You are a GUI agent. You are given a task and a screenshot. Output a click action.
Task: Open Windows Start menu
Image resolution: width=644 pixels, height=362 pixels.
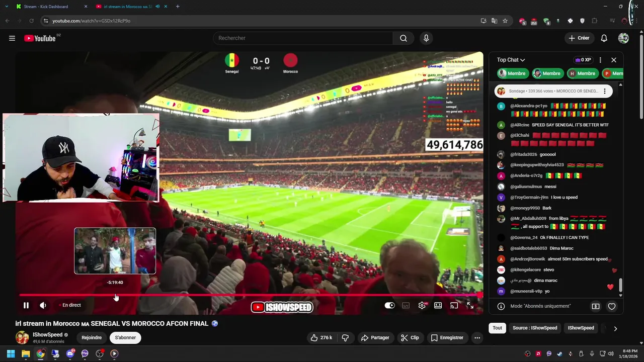pyautogui.click(x=11, y=353)
